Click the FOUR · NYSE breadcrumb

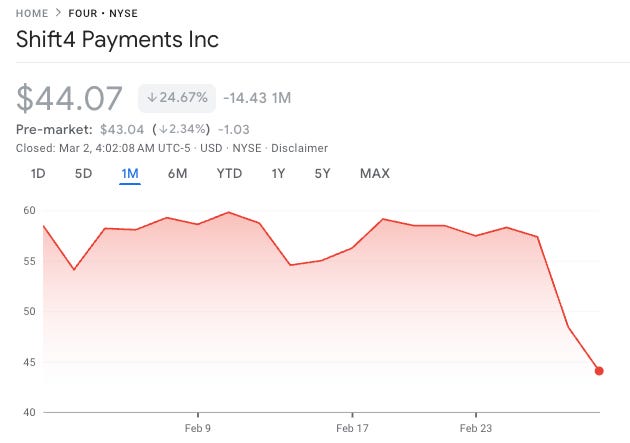coord(103,13)
